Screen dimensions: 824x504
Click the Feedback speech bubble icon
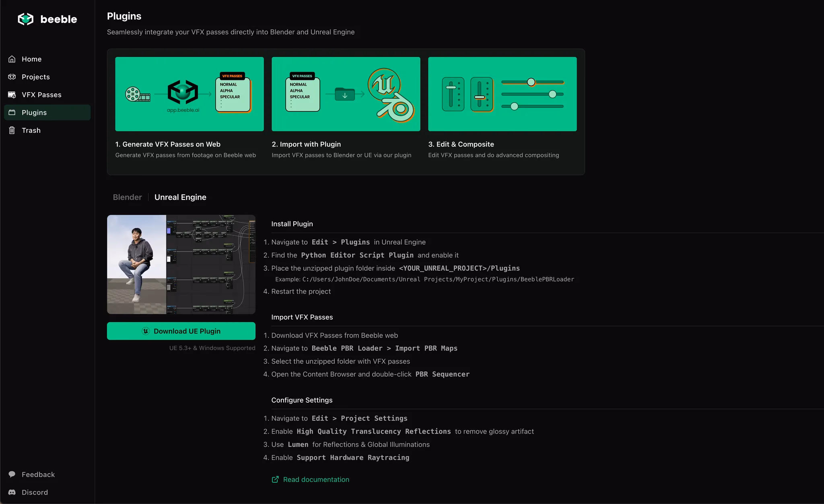pos(12,474)
